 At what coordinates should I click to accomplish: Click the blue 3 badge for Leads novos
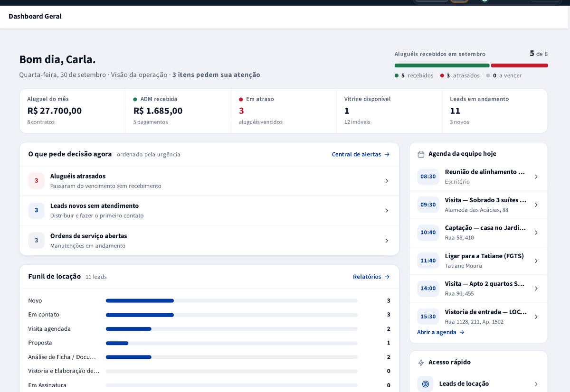click(x=37, y=211)
